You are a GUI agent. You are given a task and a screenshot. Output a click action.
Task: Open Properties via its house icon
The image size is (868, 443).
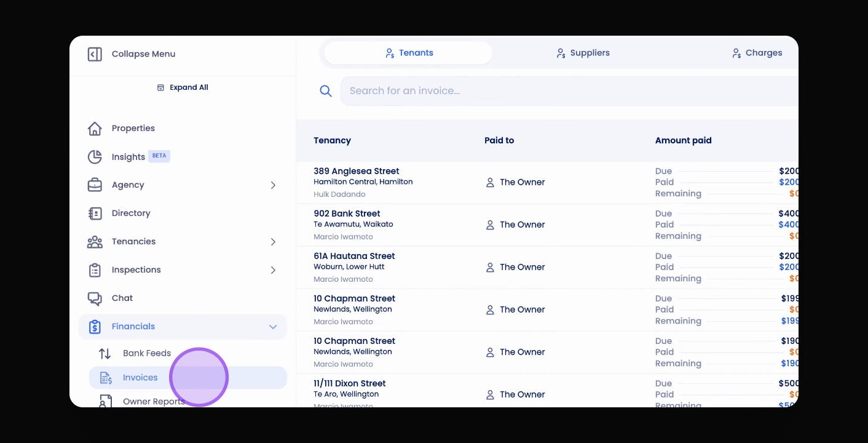pyautogui.click(x=95, y=129)
